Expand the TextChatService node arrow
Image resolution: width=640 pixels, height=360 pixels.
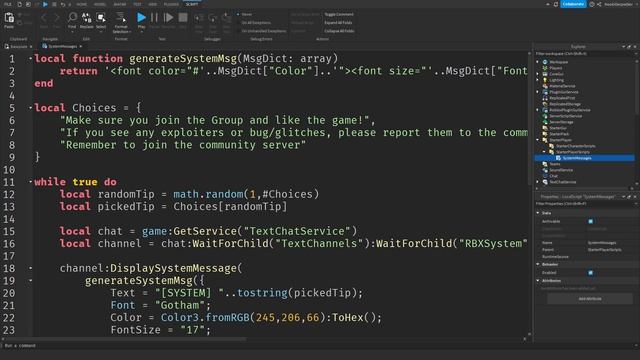tap(538, 182)
